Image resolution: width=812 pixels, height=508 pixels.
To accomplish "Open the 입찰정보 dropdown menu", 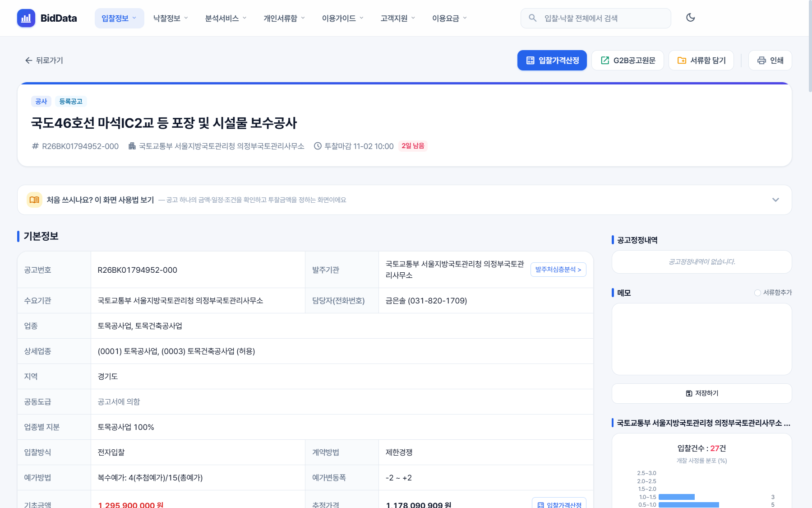I will point(119,18).
